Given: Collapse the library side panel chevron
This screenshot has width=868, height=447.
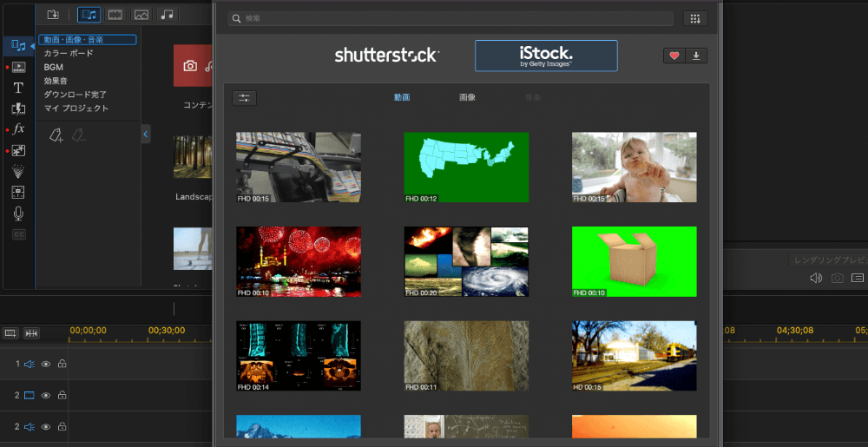Looking at the screenshot, I should tap(145, 134).
